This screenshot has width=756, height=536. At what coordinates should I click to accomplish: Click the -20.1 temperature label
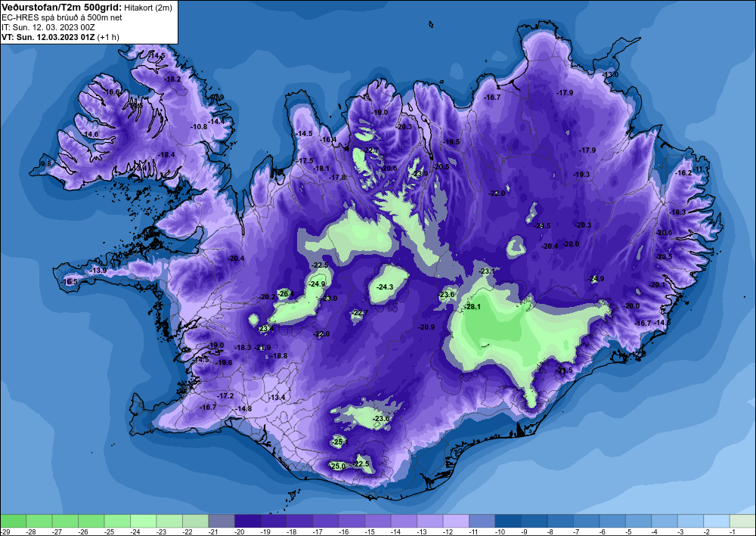[657, 285]
